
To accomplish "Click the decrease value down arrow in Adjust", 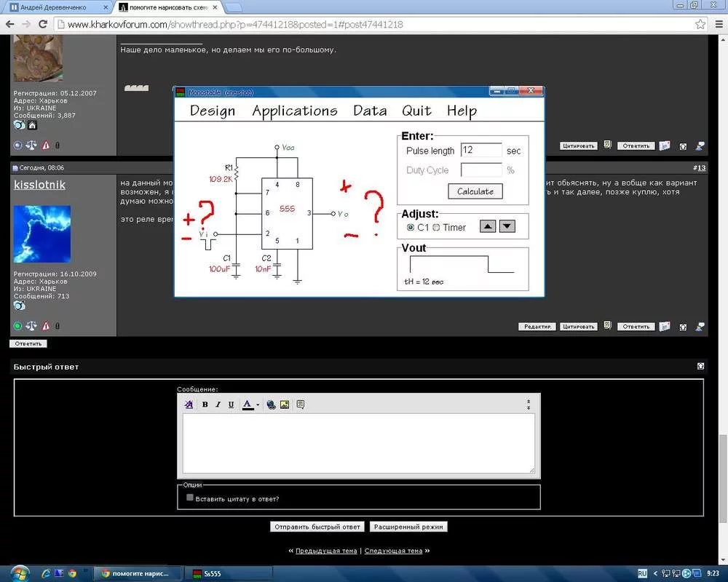I will tap(507, 227).
